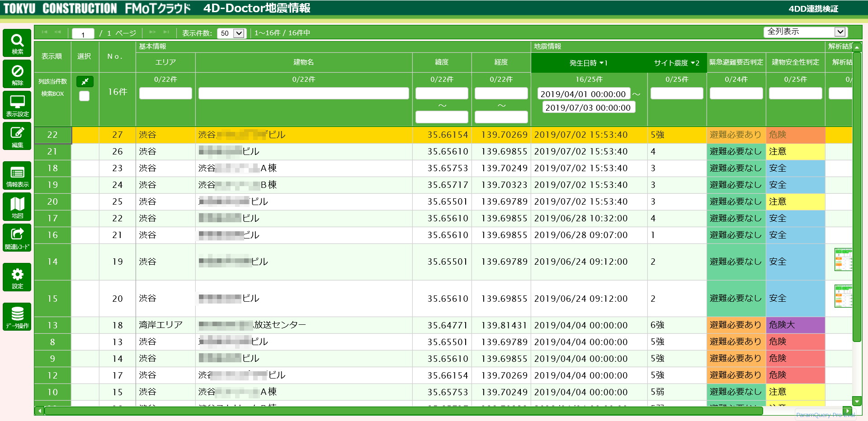Sort by 発生日時 column header
Image resolution: width=868 pixels, height=421 pixels.
[588, 63]
